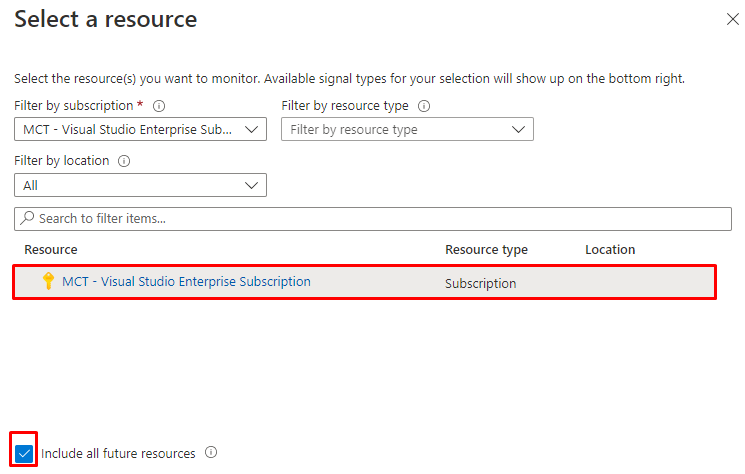Open the MCT - Visual Studio Enterprise Subscription link
This screenshot has height=474, width=745.
186,282
